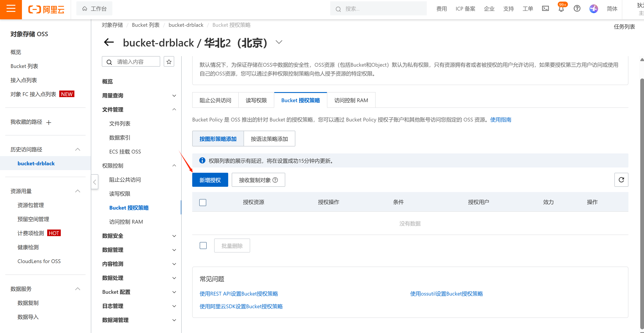
Task: Collapse 数据服务 group
Action: point(78,289)
